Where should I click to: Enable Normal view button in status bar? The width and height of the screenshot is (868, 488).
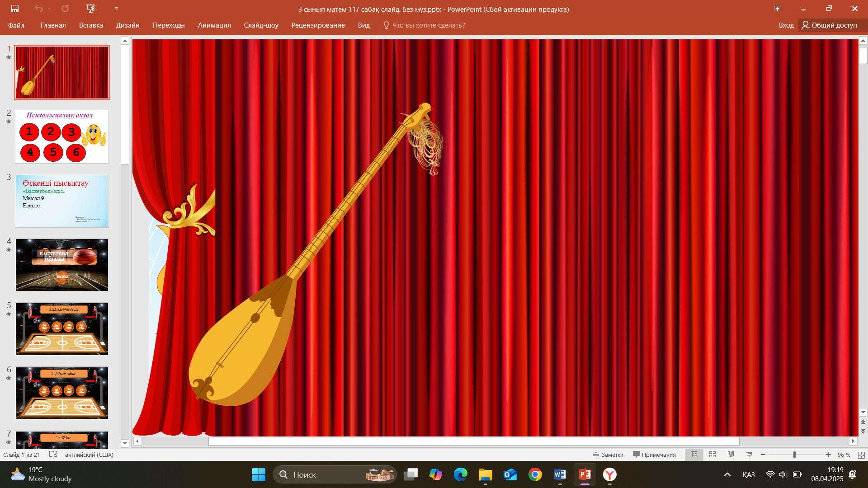[694, 455]
